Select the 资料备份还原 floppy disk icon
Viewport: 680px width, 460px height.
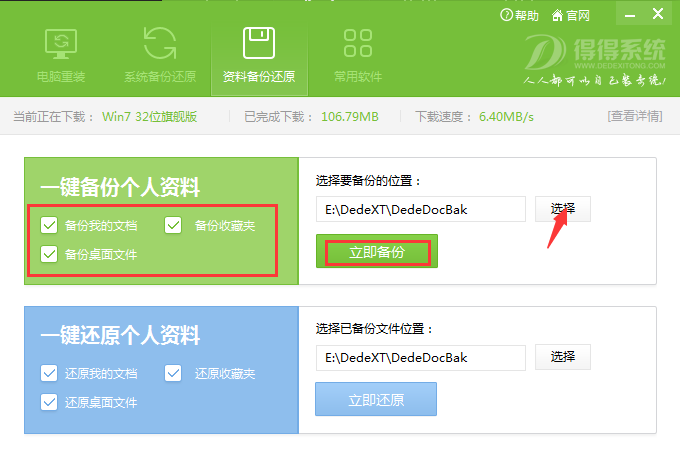pos(259,44)
